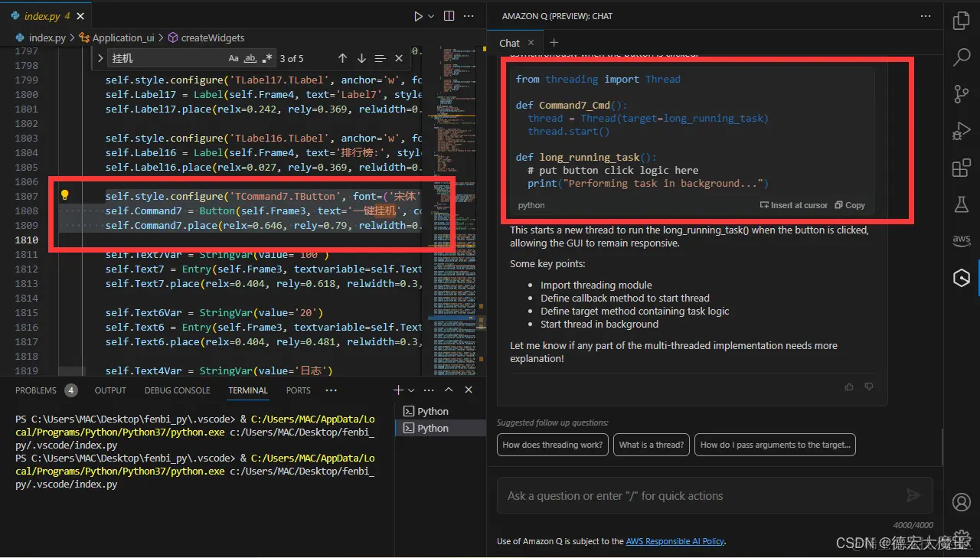Click line number 1810 in the gutter
Image resolution: width=980 pixels, height=558 pixels.
(27, 240)
